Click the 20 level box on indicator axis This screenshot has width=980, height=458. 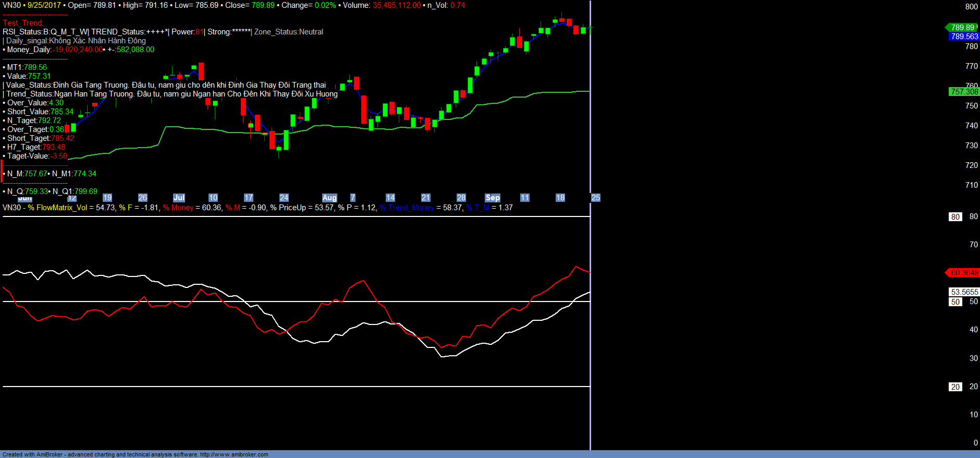pos(955,387)
